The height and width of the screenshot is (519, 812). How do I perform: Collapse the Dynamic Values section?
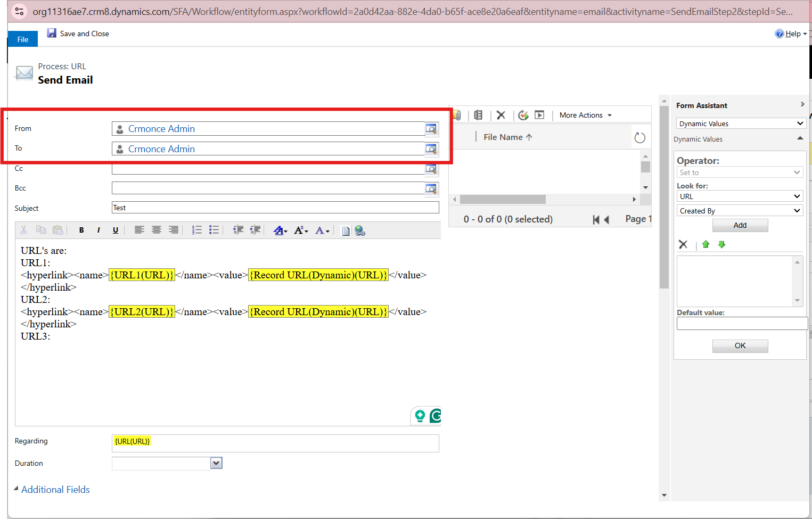[x=800, y=138]
